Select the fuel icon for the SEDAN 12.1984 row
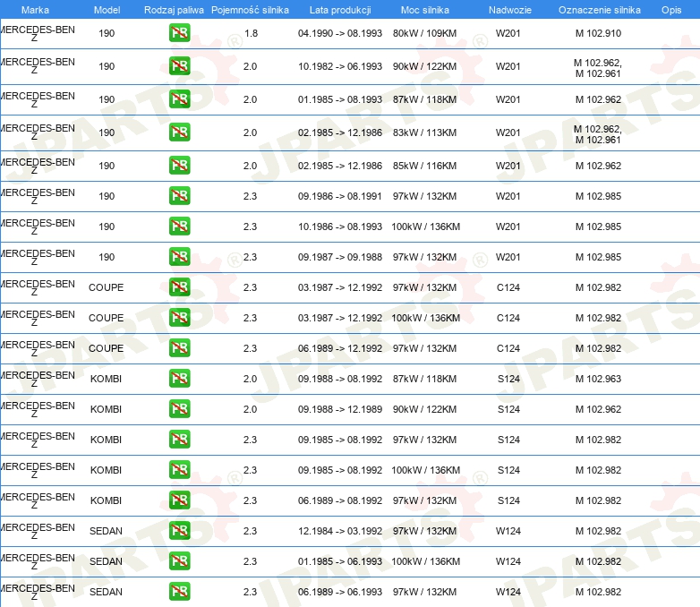Image resolution: width=700 pixels, height=607 pixels. (179, 531)
